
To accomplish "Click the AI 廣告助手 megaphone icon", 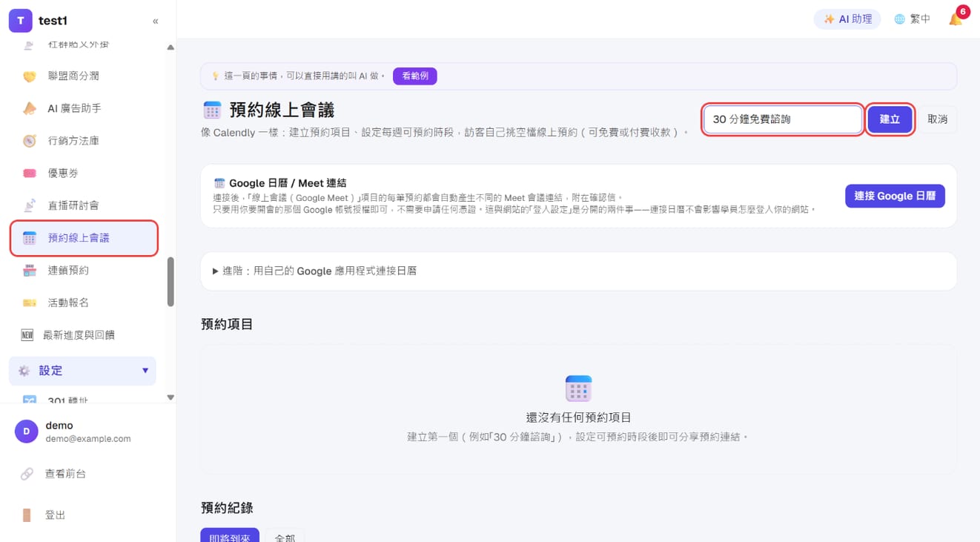I will click(29, 108).
